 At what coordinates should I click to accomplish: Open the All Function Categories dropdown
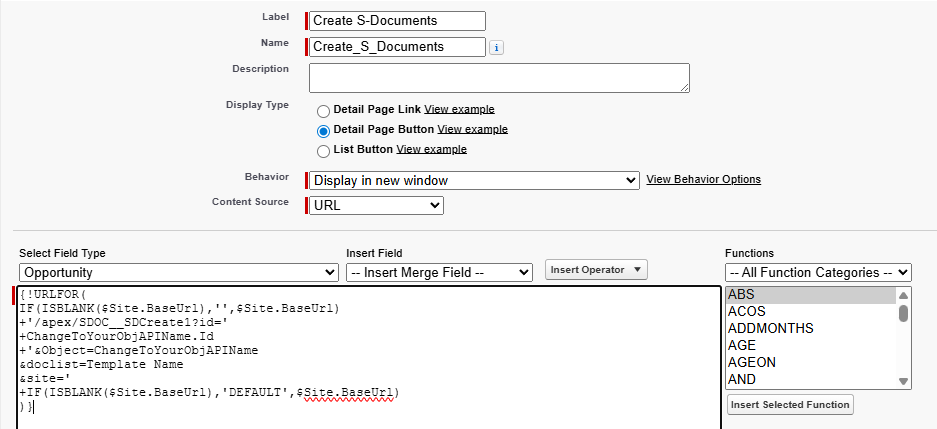tap(818, 272)
